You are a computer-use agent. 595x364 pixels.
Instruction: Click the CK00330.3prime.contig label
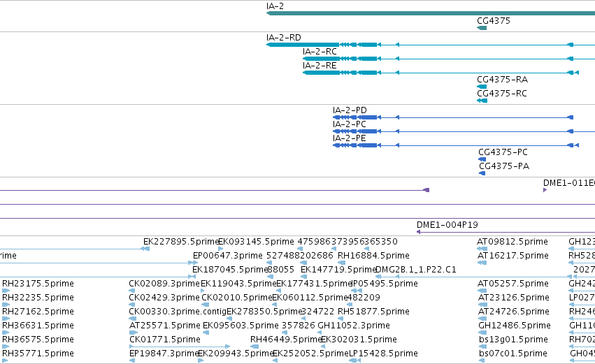[x=178, y=312]
